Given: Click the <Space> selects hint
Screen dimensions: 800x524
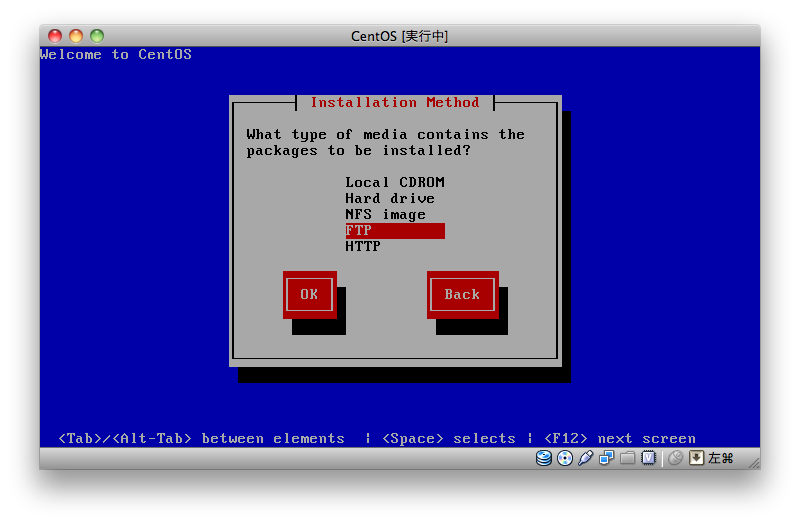Looking at the screenshot, I should (449, 438).
